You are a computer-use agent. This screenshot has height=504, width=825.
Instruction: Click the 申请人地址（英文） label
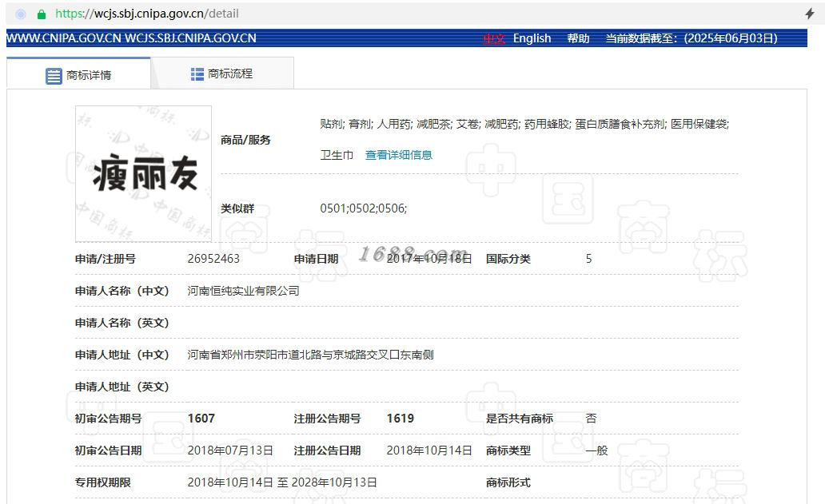tap(122, 387)
